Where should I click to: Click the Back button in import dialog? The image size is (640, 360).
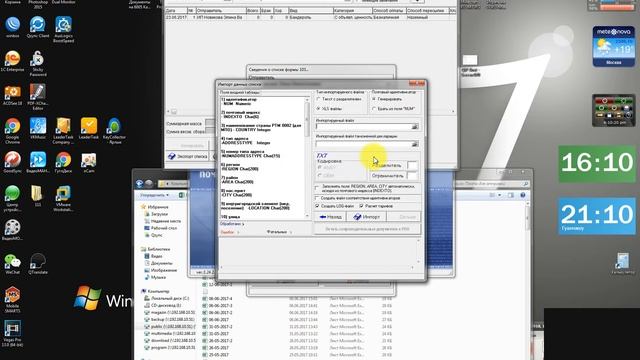330,217
